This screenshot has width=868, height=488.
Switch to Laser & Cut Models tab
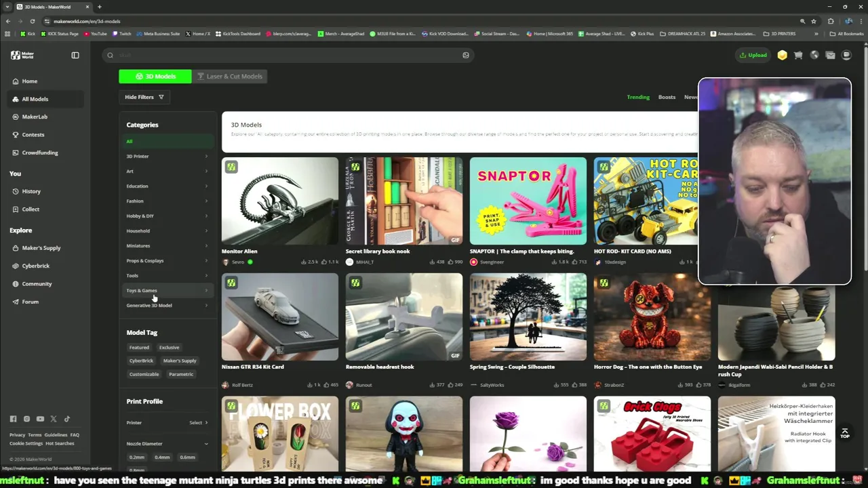click(229, 77)
